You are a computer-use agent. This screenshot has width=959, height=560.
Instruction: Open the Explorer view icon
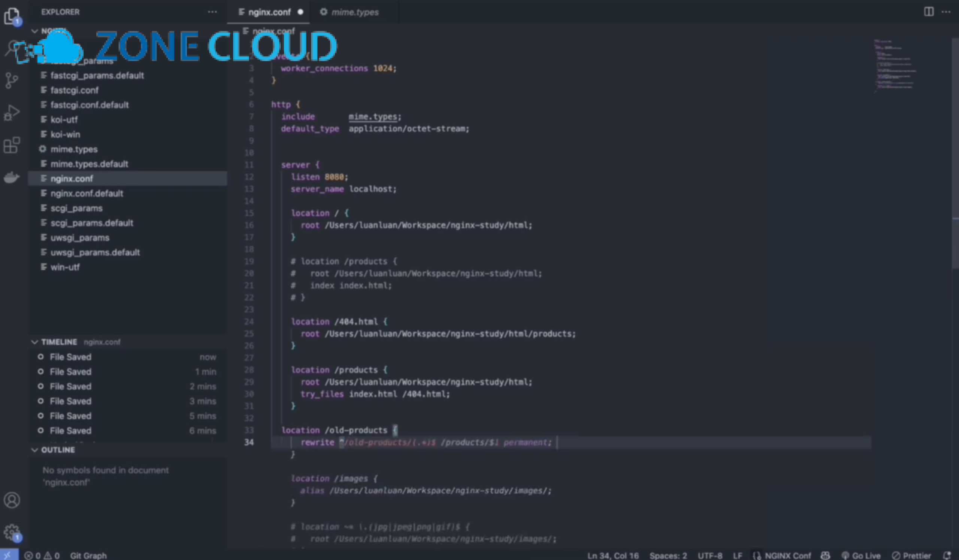12,16
